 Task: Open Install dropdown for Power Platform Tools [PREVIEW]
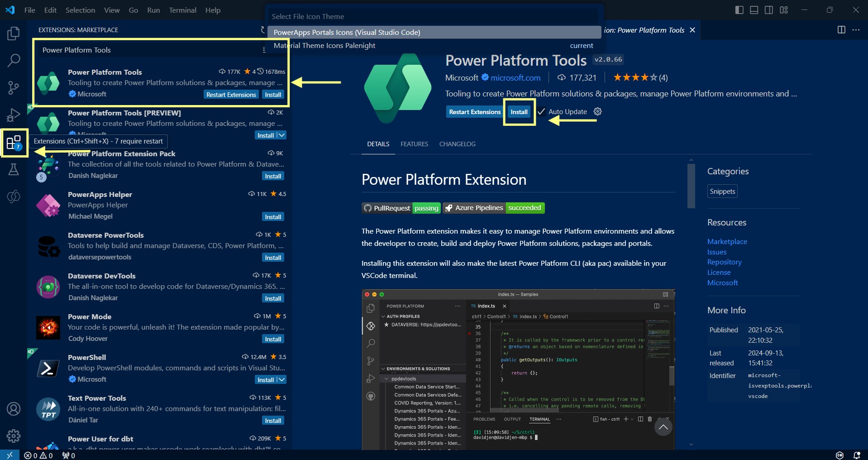(281, 135)
